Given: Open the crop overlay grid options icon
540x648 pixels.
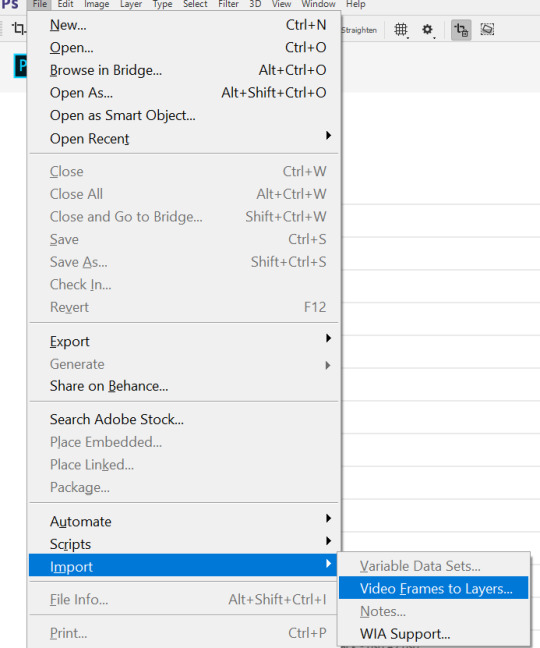Looking at the screenshot, I should click(x=401, y=30).
